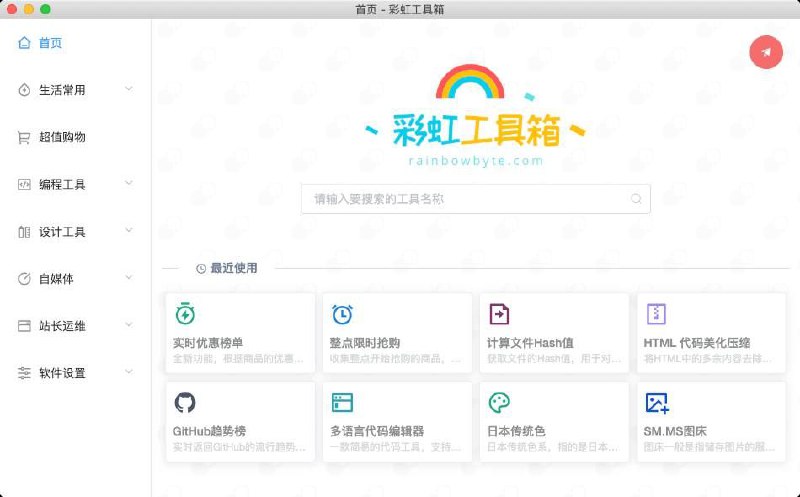The image size is (800, 497).
Task: Click the 生活常用 water drop icon
Action: [24, 90]
